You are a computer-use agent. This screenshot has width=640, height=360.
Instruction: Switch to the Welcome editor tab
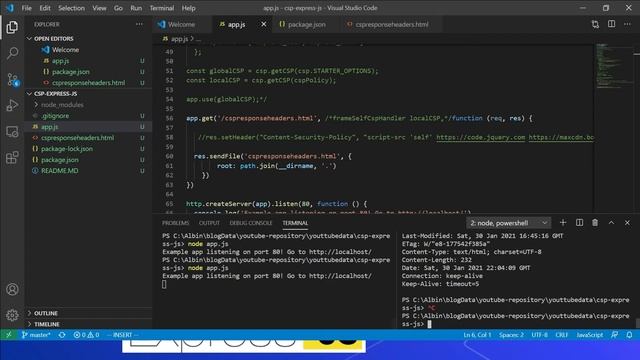click(182, 24)
